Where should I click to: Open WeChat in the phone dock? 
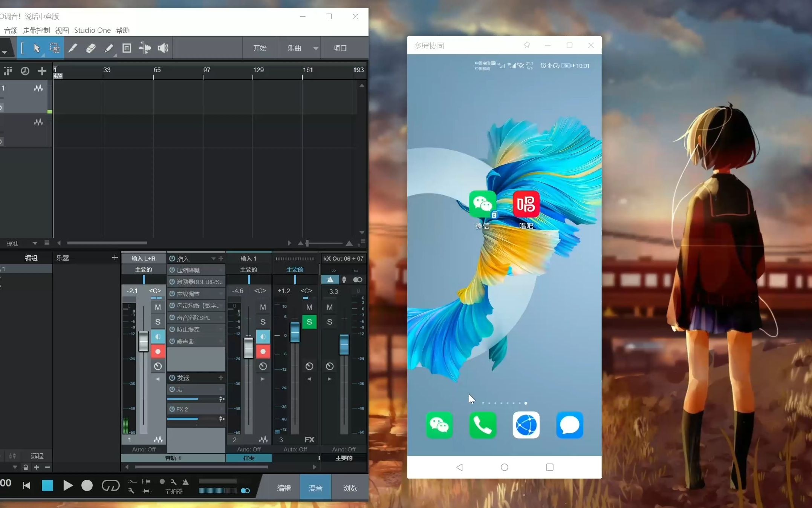click(439, 425)
